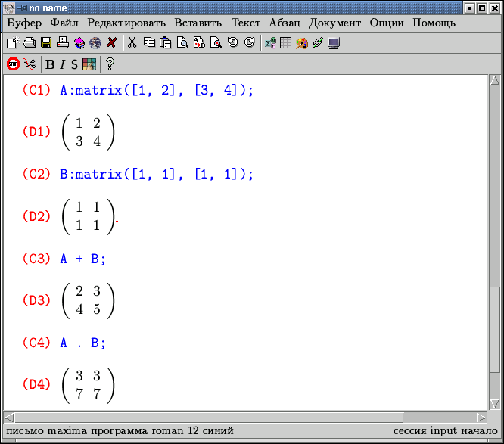Toggle italic text with the I button

(x=63, y=64)
